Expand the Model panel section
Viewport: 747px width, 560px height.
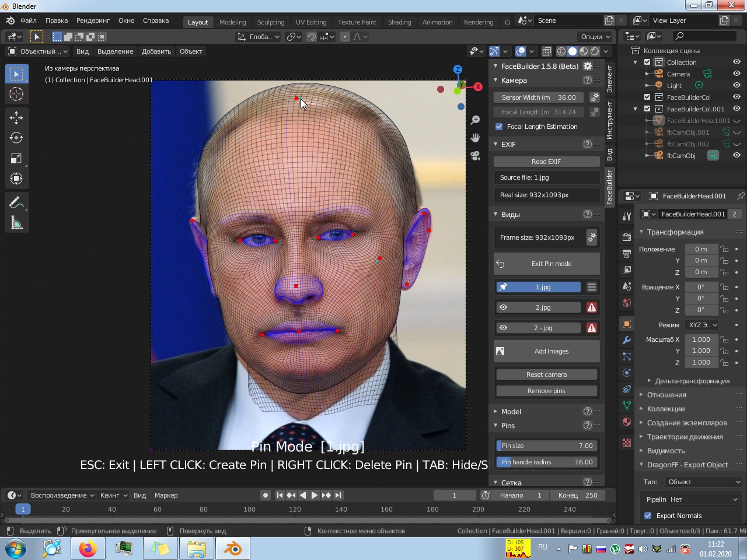pyautogui.click(x=511, y=411)
